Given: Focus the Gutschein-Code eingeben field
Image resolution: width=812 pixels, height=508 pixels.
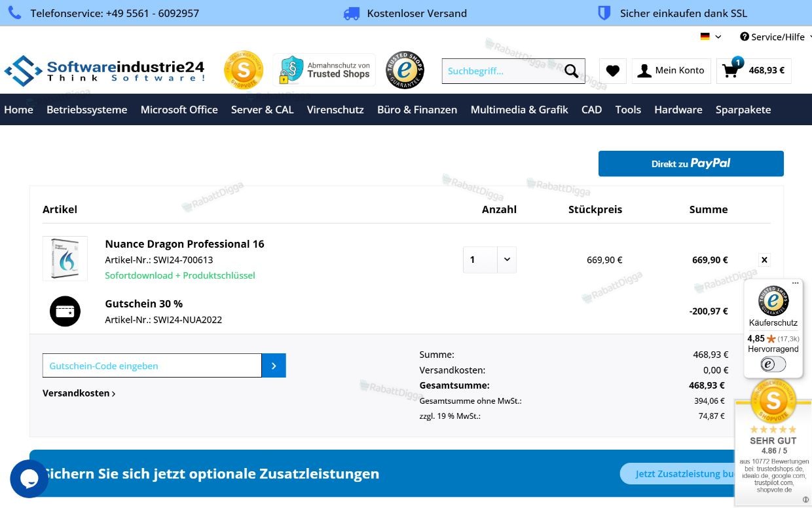Looking at the screenshot, I should (152, 366).
